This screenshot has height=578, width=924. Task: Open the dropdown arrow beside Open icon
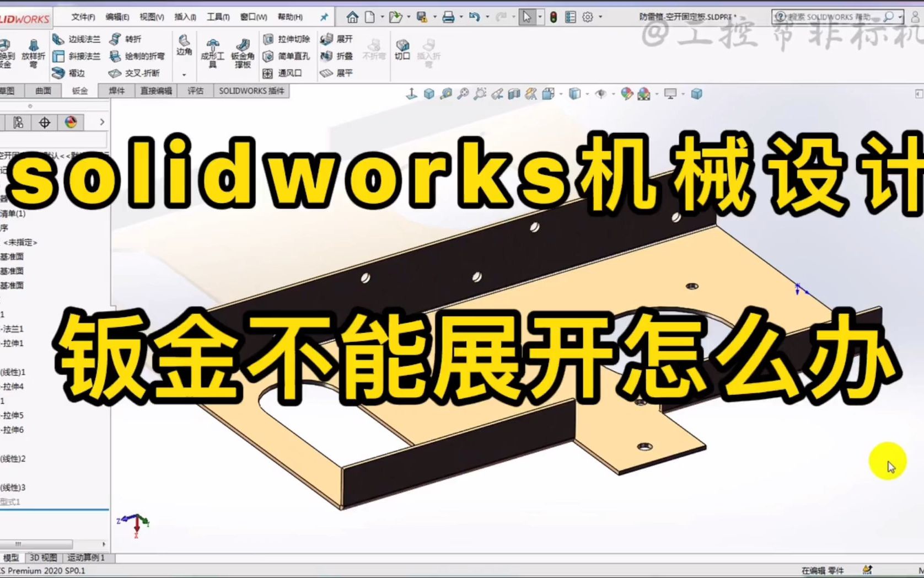[x=408, y=17]
